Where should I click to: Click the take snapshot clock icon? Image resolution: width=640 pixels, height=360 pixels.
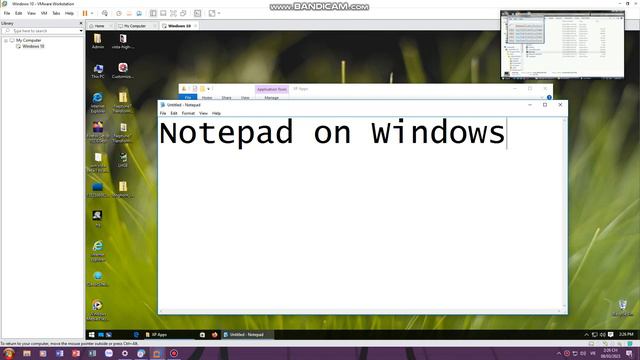point(119,13)
